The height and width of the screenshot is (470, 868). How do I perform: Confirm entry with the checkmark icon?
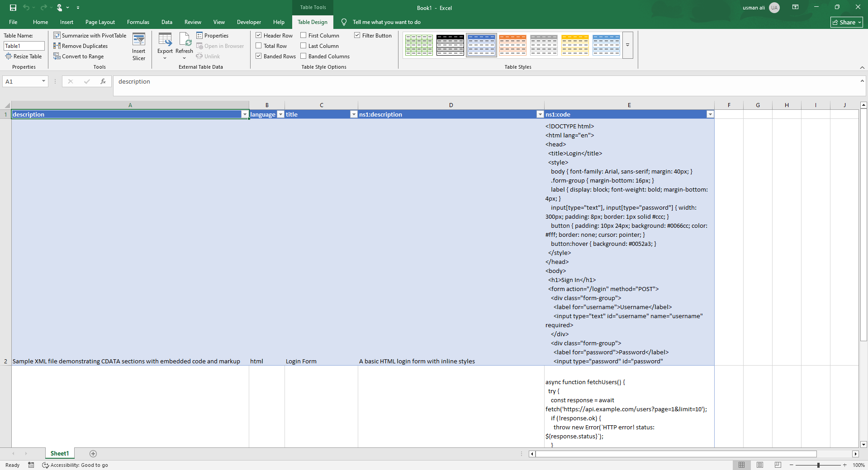87,81
